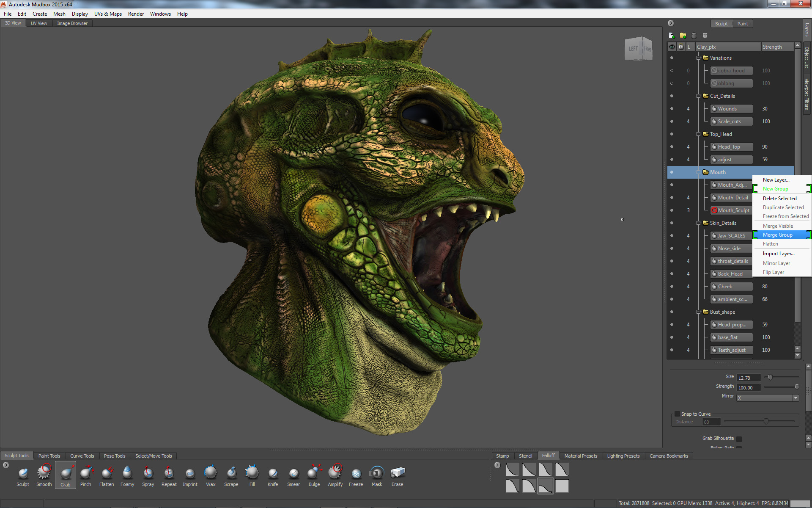Choose Merge Group from the context menu

[777, 235]
